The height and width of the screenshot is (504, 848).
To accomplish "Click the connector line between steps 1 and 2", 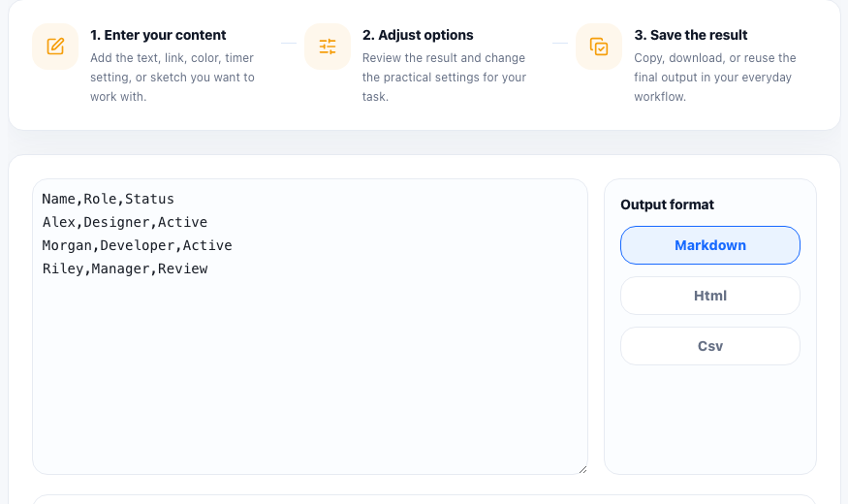I will tap(289, 43).
